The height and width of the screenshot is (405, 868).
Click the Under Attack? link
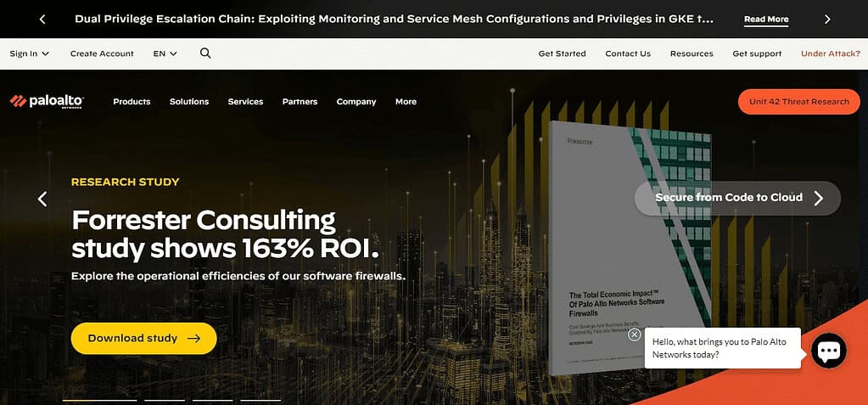(831, 53)
